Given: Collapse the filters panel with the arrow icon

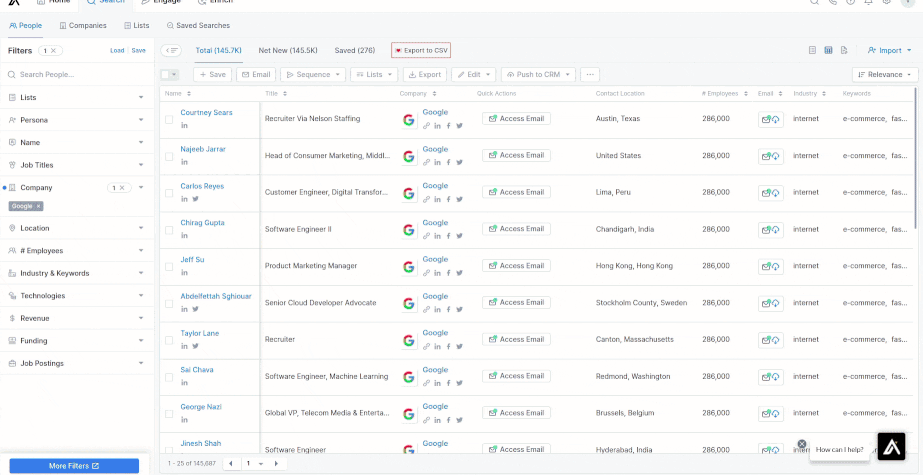Looking at the screenshot, I should pos(172,51).
